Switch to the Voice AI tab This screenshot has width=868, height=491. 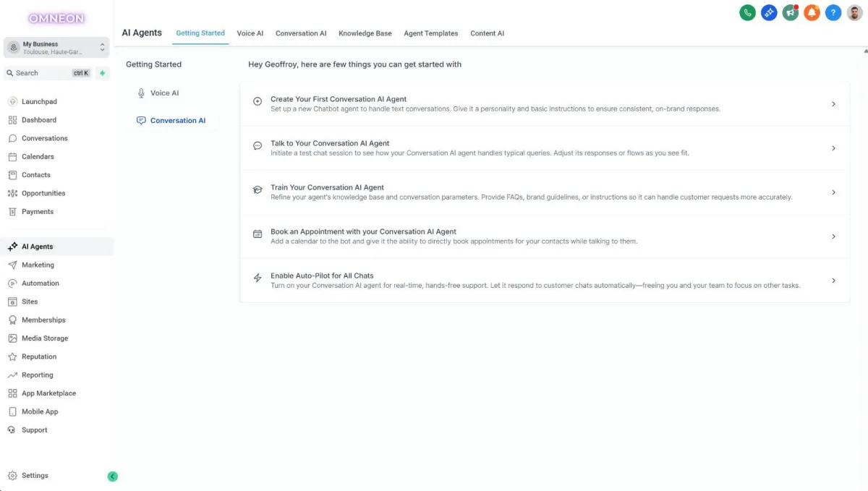250,33
